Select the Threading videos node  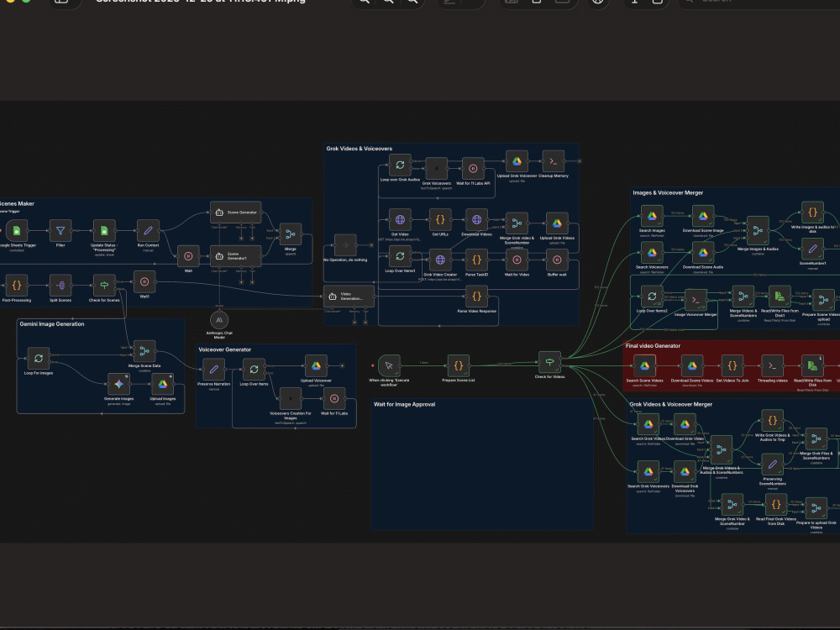pyautogui.click(x=772, y=366)
